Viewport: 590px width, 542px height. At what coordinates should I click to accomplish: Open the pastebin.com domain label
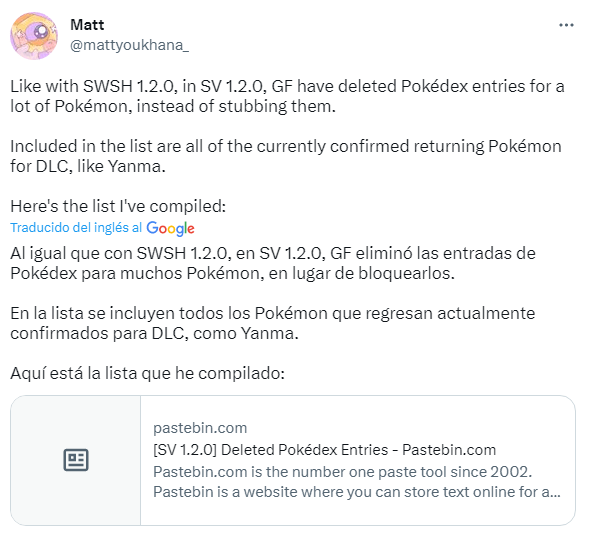(x=200, y=428)
